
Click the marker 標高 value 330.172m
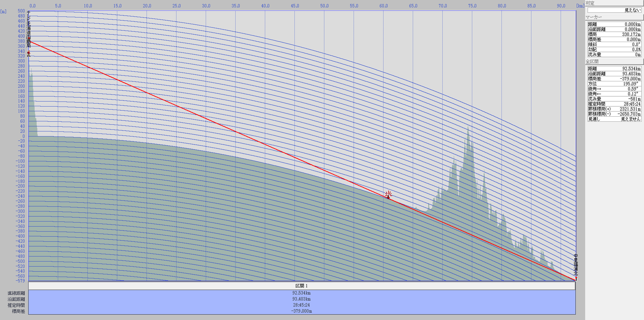632,35
